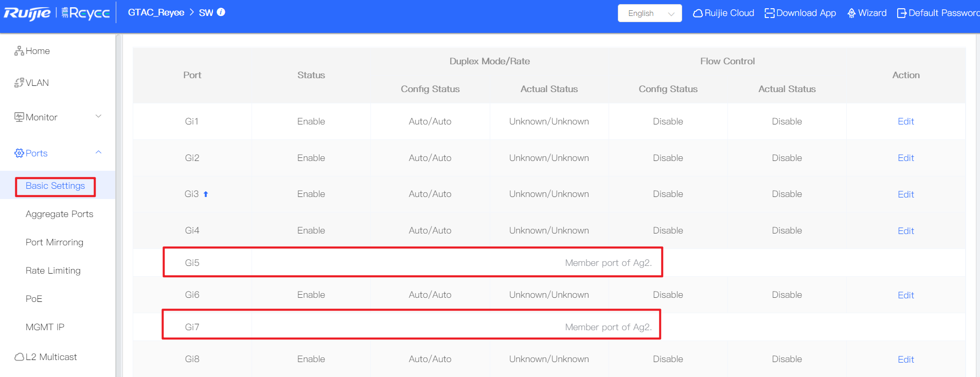Open the MGMT IP submenu item
Screen dimensions: 980x377
coord(45,327)
